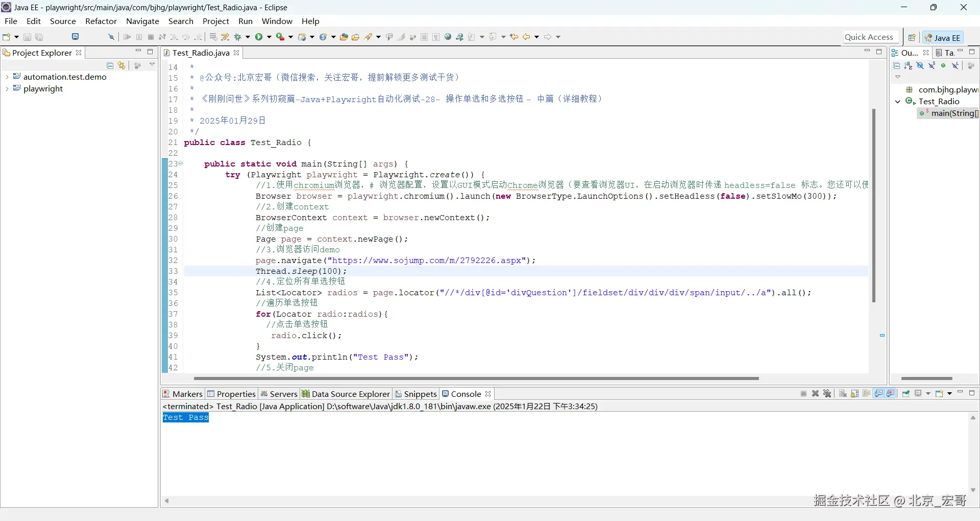Open Project Explorer View Menu dropdown
The width and height of the screenshot is (980, 521).
(152, 65)
